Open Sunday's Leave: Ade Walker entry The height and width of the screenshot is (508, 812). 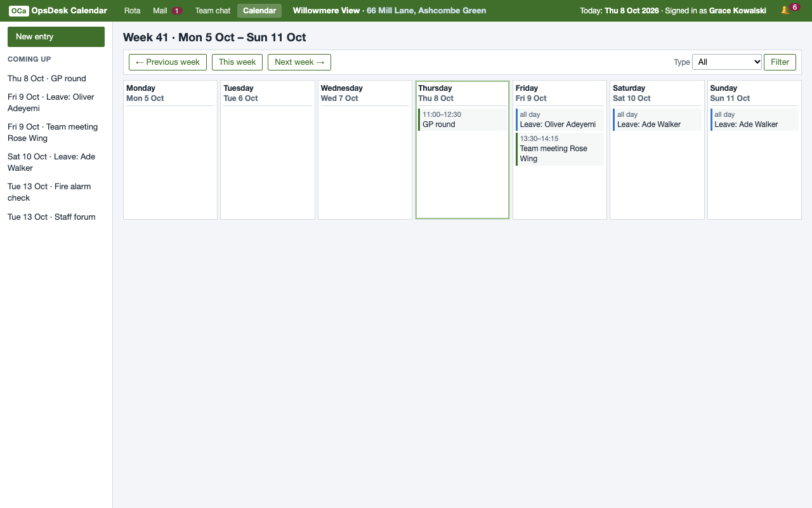(754, 119)
